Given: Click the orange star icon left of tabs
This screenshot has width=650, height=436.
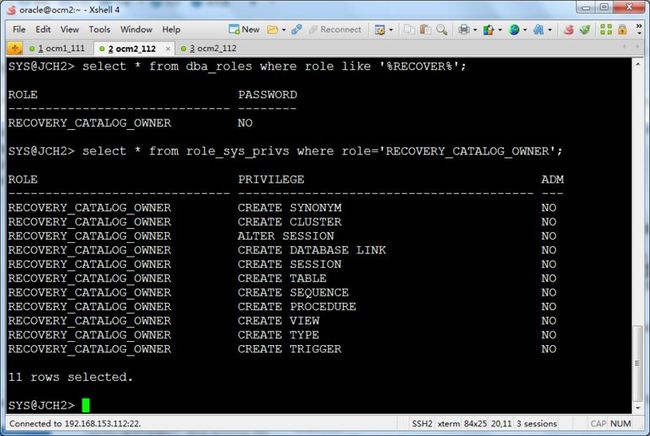Looking at the screenshot, I should pos(15,49).
